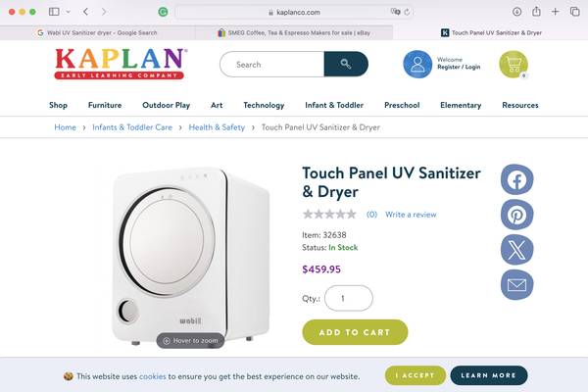Image resolution: width=588 pixels, height=392 pixels.
Task: Click the quantity input field
Action: pos(348,298)
